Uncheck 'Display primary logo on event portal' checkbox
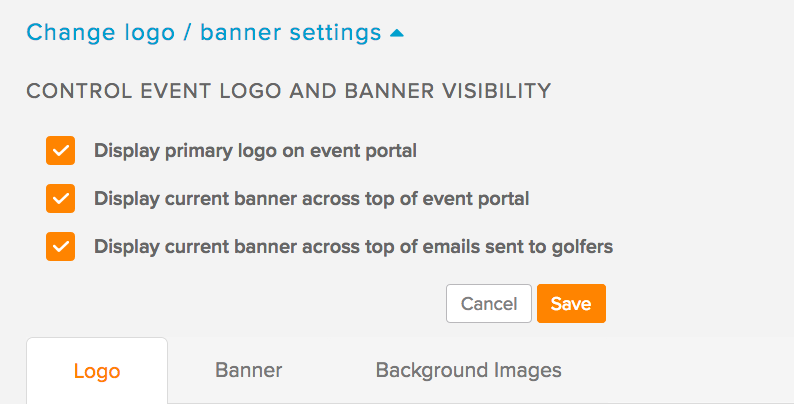Viewport: 794px width, 404px height. click(60, 150)
